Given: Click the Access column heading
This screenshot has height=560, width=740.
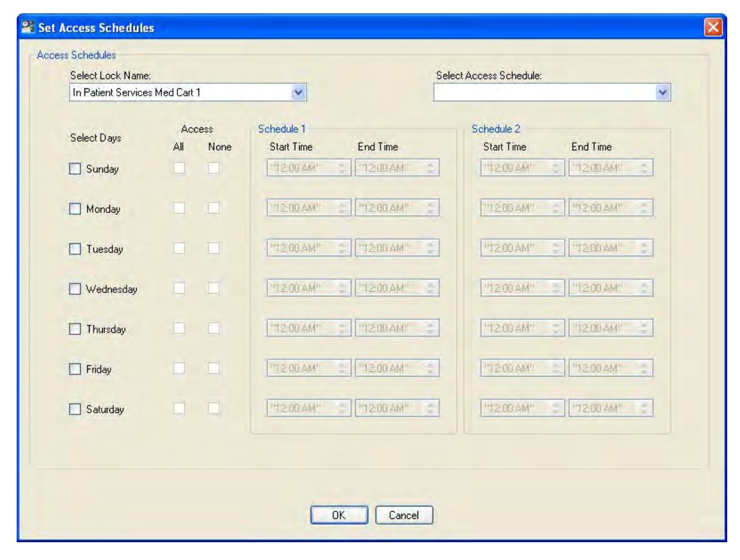Looking at the screenshot, I should [x=197, y=129].
